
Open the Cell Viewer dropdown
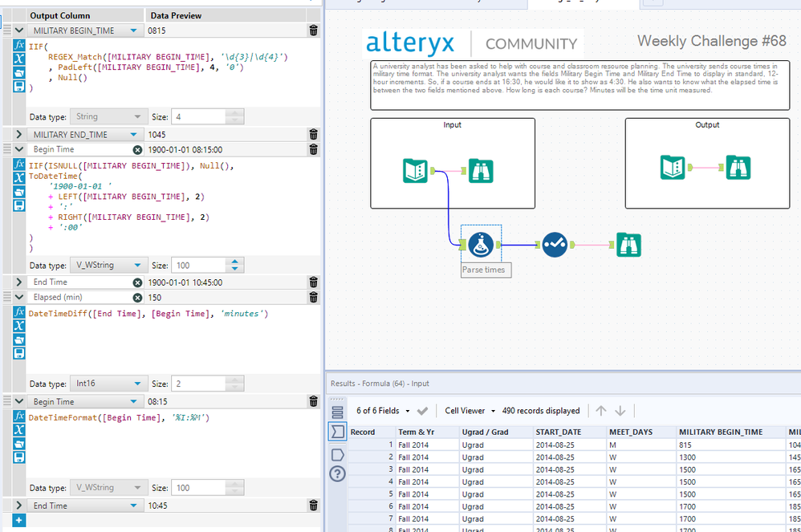pyautogui.click(x=469, y=411)
